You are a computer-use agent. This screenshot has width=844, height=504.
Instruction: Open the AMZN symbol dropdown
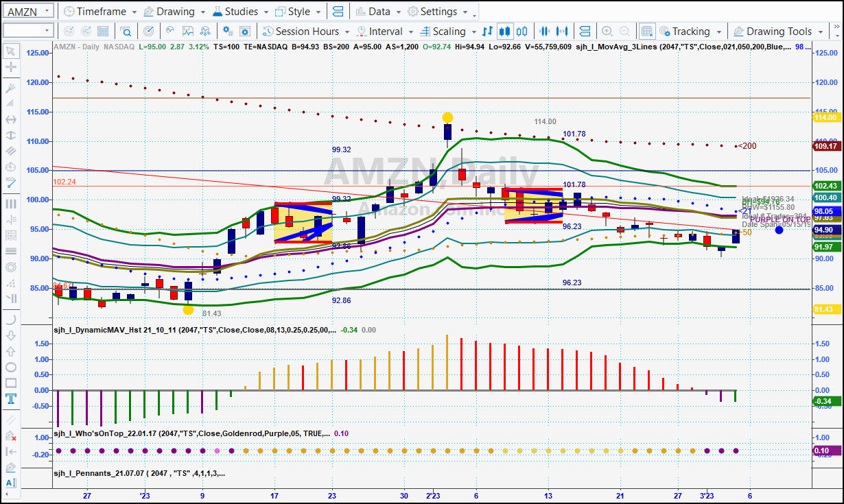pyautogui.click(x=46, y=12)
